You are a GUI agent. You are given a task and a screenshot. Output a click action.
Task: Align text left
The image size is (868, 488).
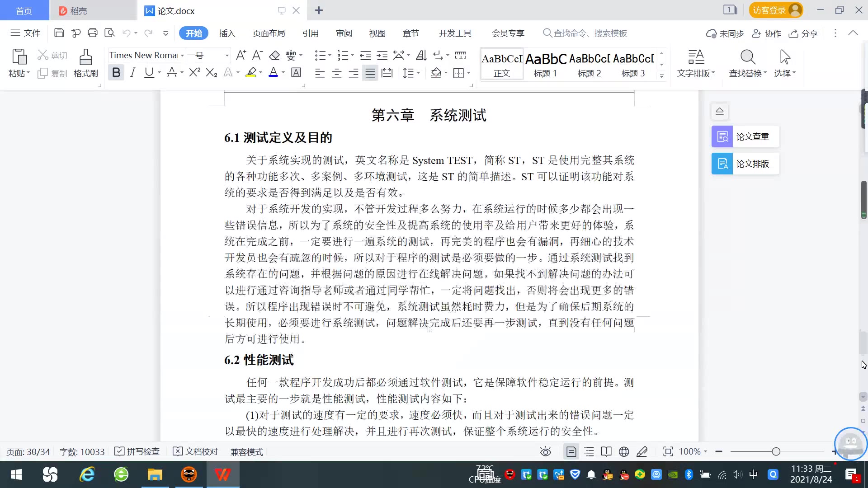pos(320,73)
